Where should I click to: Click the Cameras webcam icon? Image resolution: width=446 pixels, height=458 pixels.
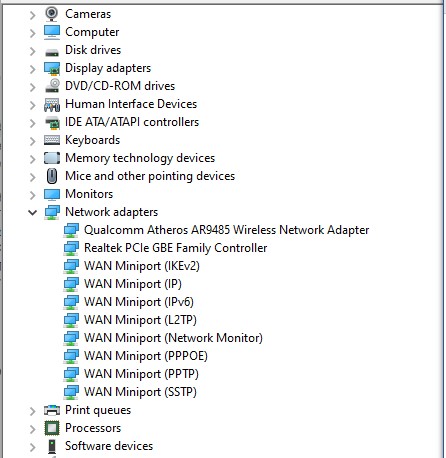(x=52, y=14)
